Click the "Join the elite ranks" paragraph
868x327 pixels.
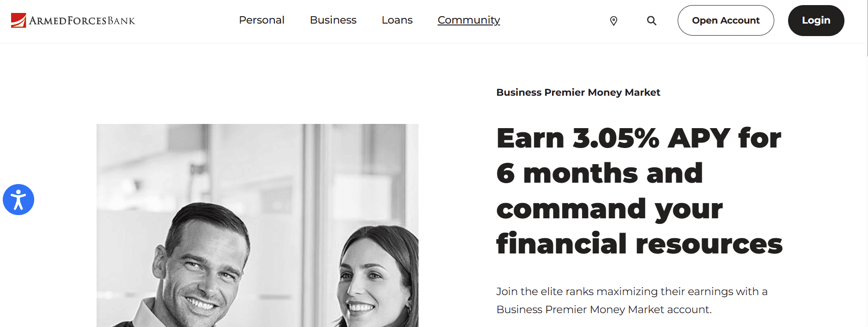coord(631,300)
